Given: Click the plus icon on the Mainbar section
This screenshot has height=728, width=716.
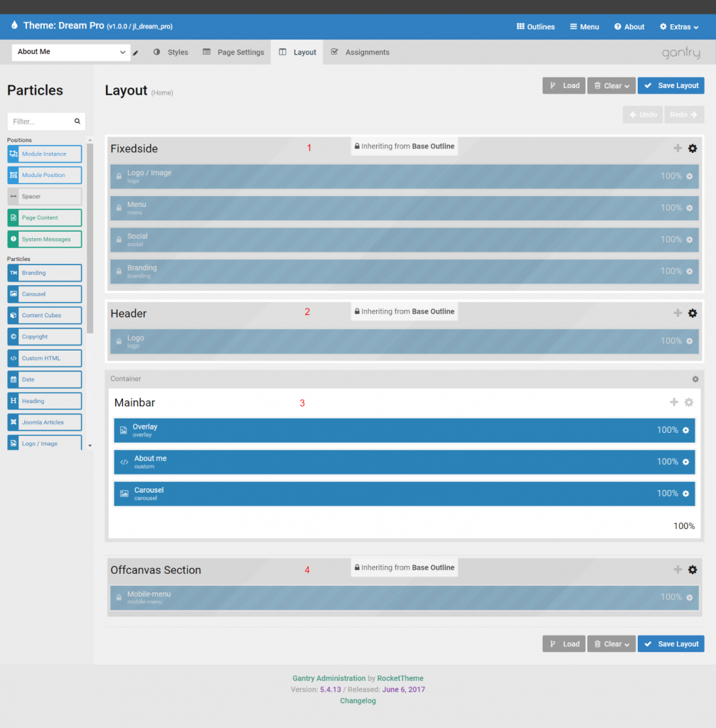Looking at the screenshot, I should point(674,402).
